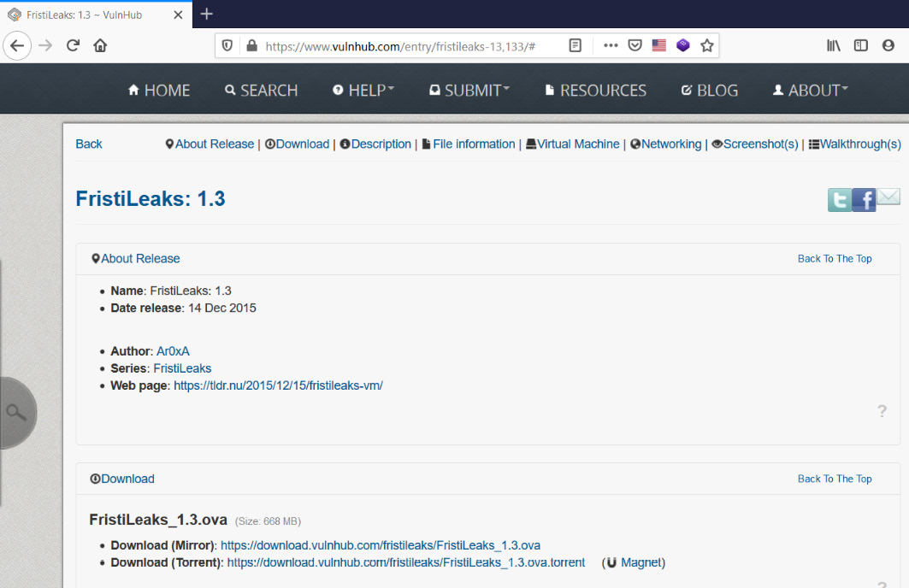
Task: Click About Release panel heading
Action: tap(136, 258)
